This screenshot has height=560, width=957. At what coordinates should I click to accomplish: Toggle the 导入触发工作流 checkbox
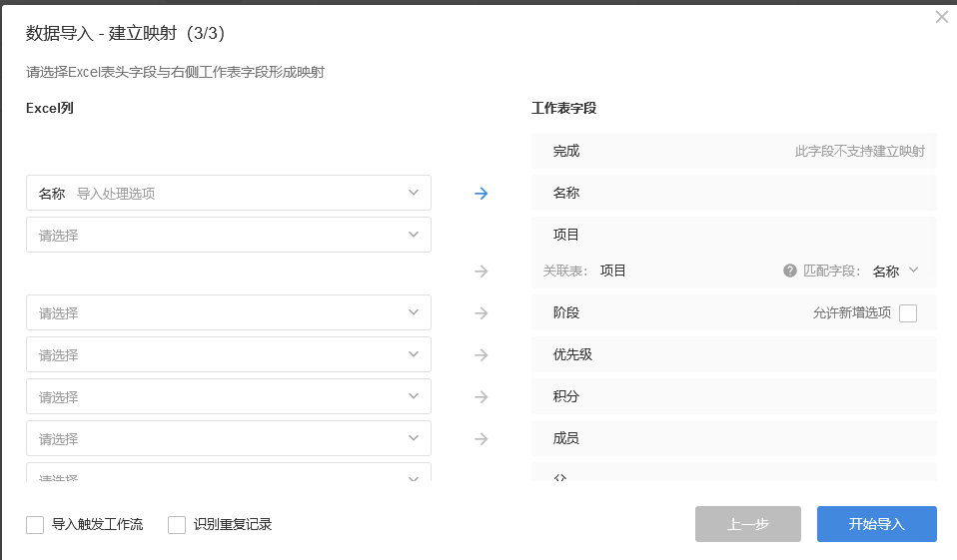click(35, 525)
